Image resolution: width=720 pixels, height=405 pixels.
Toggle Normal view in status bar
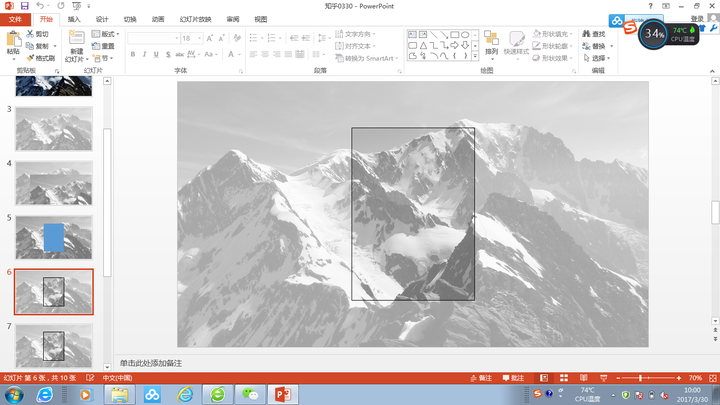(544, 378)
